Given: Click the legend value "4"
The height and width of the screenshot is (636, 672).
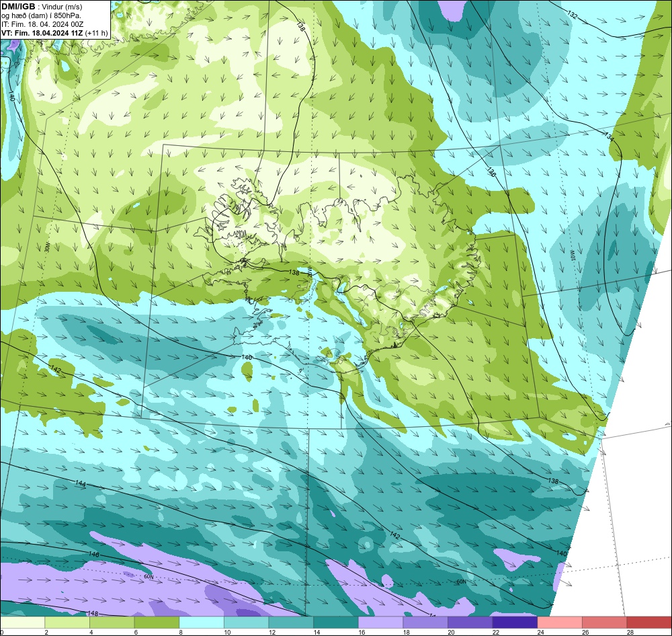Looking at the screenshot, I should click(91, 632).
